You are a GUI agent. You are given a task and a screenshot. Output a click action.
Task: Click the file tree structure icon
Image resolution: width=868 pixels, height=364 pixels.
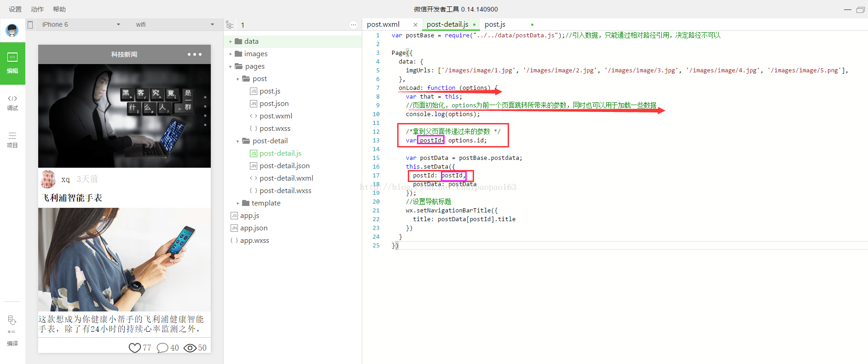(x=230, y=25)
